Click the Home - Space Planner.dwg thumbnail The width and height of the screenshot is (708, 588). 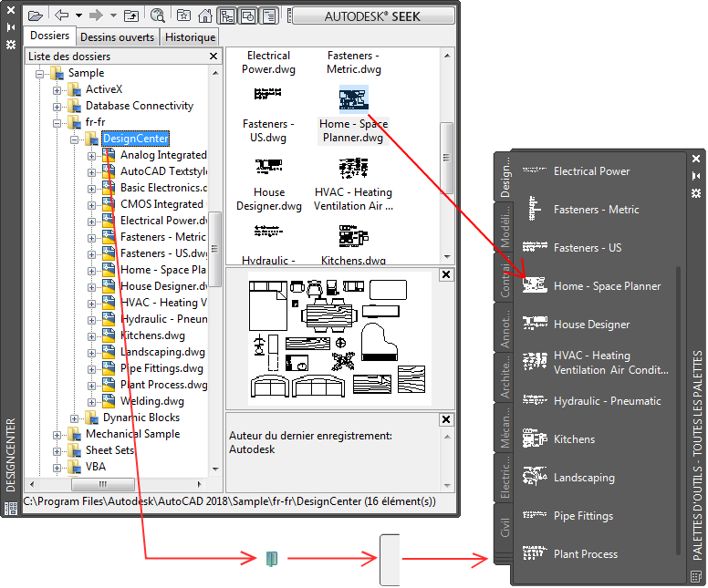pyautogui.click(x=354, y=98)
